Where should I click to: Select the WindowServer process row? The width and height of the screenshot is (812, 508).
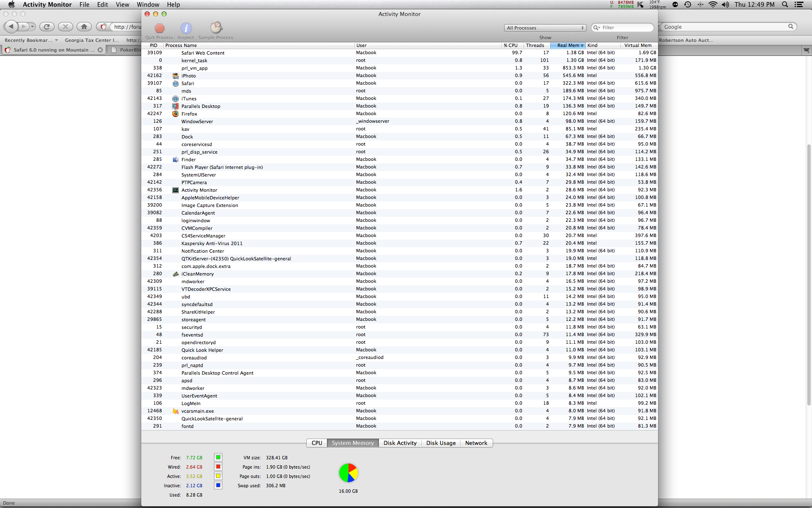(x=400, y=121)
